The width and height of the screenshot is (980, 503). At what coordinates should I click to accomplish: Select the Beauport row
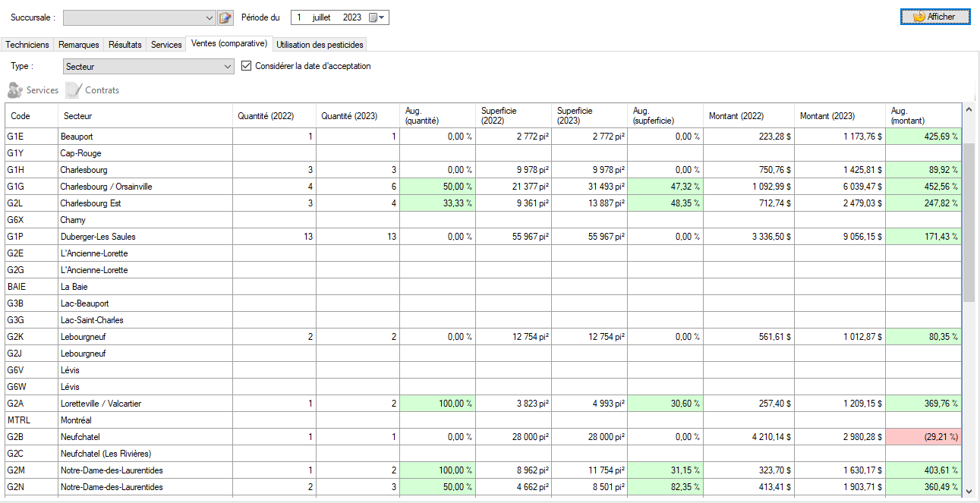[483, 137]
